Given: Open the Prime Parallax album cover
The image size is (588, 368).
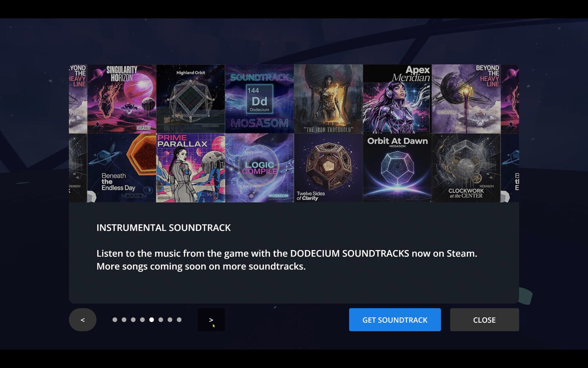Looking at the screenshot, I should (191, 168).
